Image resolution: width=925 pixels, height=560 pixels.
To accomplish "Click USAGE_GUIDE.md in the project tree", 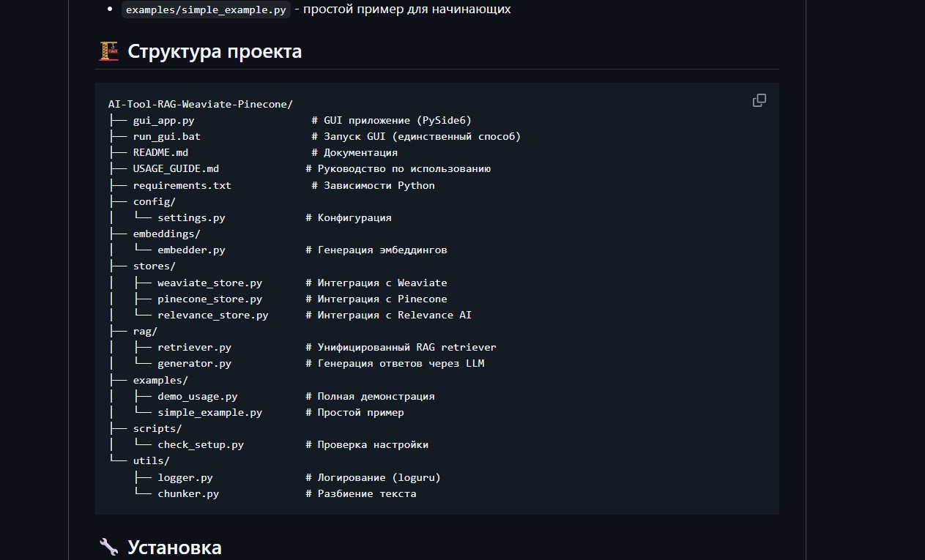I will click(176, 168).
